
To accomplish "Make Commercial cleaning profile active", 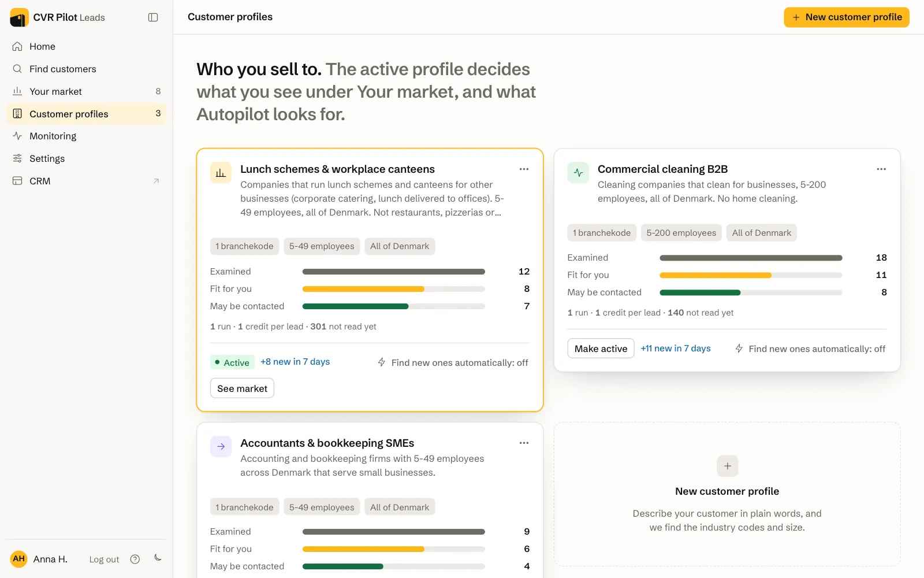I will pyautogui.click(x=601, y=349).
